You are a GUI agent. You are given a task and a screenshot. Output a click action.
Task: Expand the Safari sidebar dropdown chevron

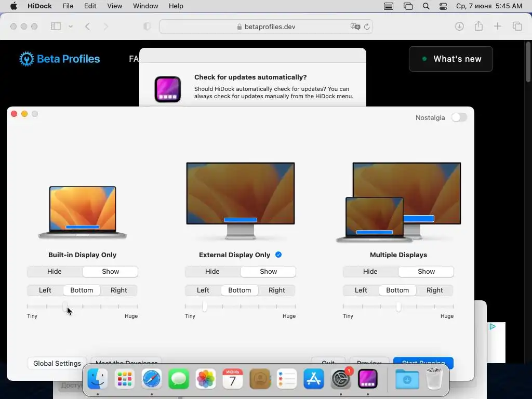tap(71, 26)
